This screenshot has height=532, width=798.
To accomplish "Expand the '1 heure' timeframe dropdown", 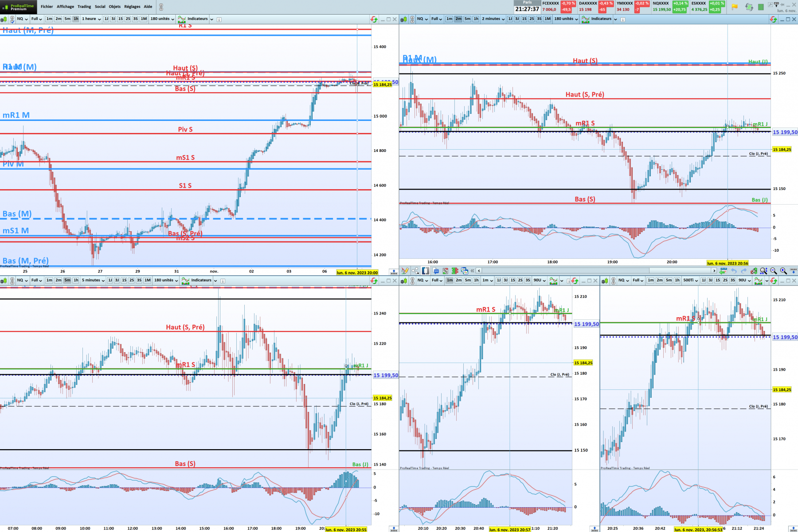I will [91, 19].
